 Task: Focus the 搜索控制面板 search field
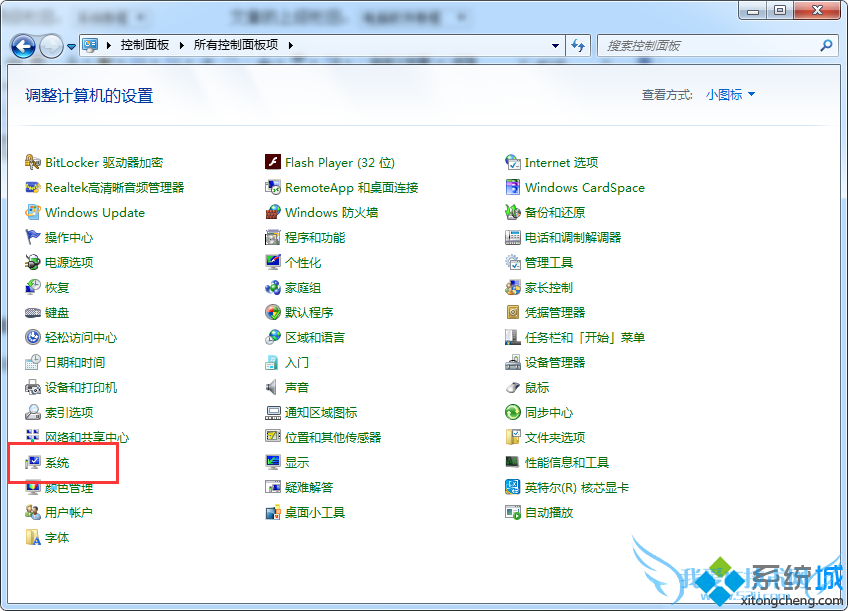point(718,46)
